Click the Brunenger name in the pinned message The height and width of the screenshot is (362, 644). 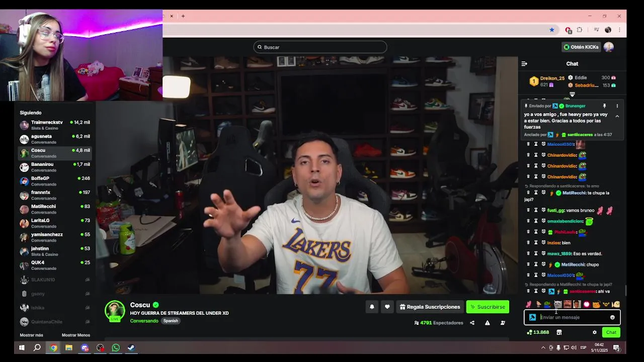click(x=575, y=106)
